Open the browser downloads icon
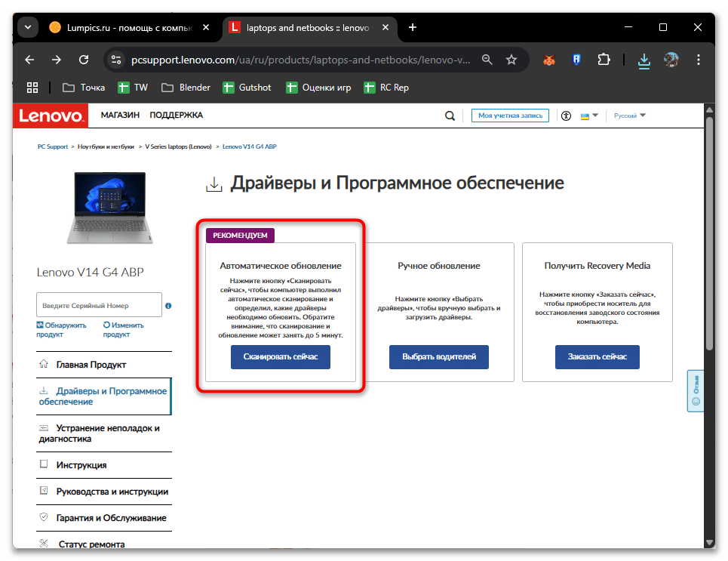 click(644, 60)
